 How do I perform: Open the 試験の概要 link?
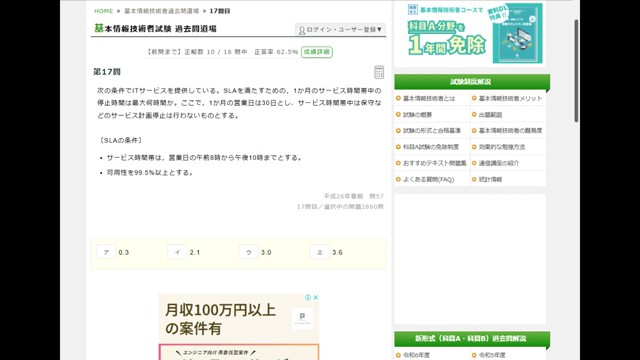pos(417,115)
